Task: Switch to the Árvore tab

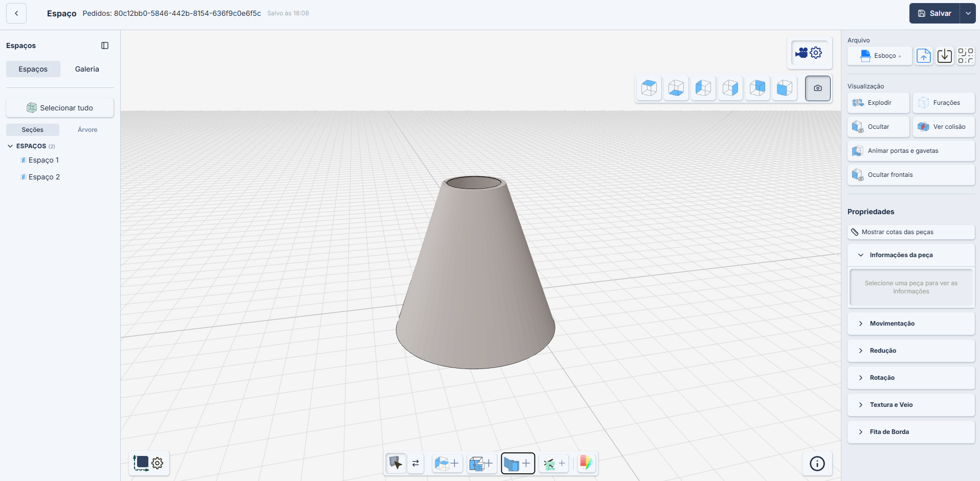Action: 87,130
